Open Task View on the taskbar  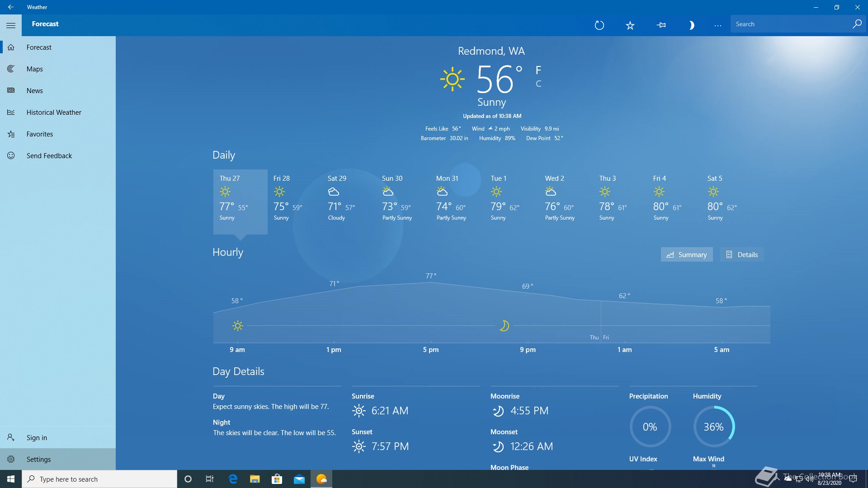click(x=210, y=479)
